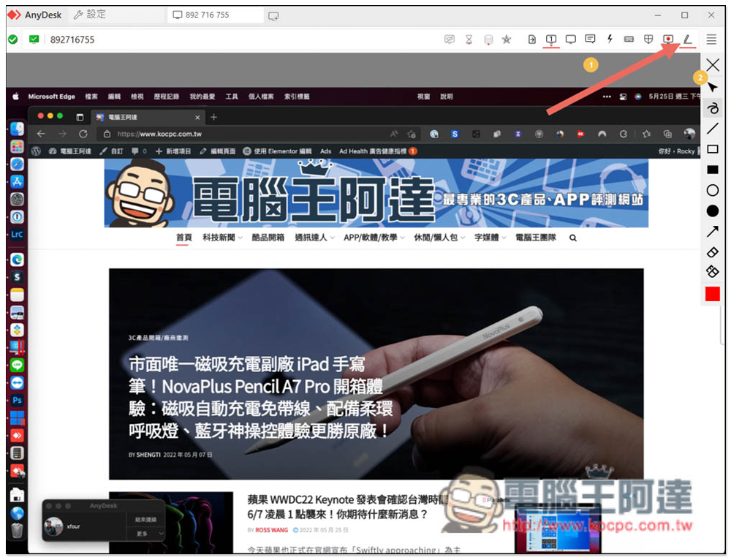The width and height of the screenshot is (731, 560).
Task: Select the filled circle whiteboard tool
Action: point(713,211)
